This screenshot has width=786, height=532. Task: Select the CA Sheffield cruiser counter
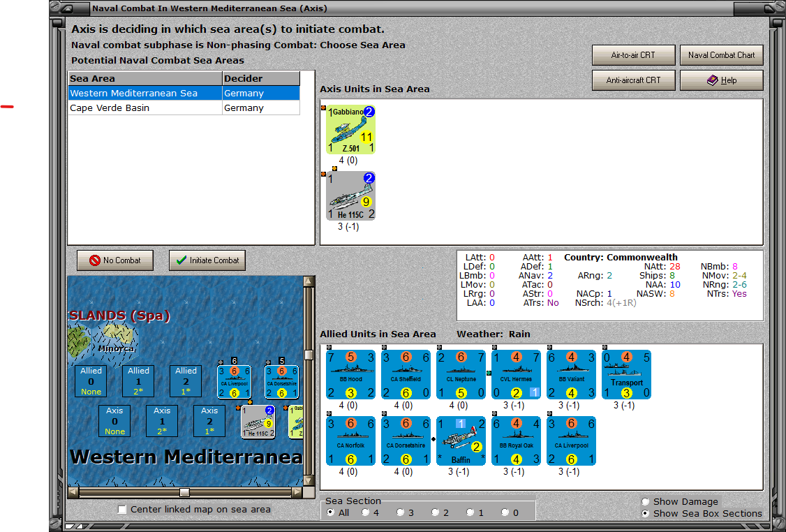point(406,374)
